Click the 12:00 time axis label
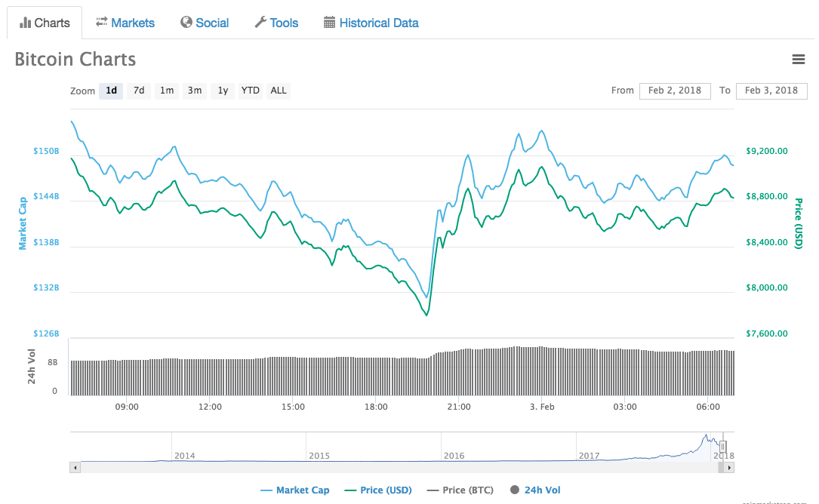 pyautogui.click(x=210, y=407)
